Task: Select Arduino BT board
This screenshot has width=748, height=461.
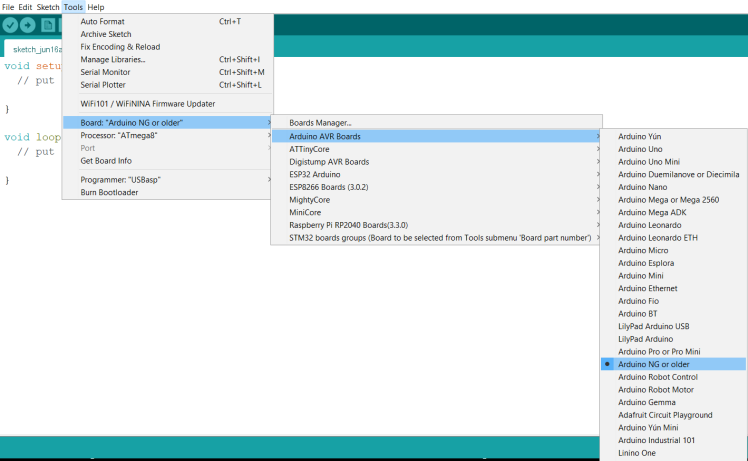Action: 674,314
